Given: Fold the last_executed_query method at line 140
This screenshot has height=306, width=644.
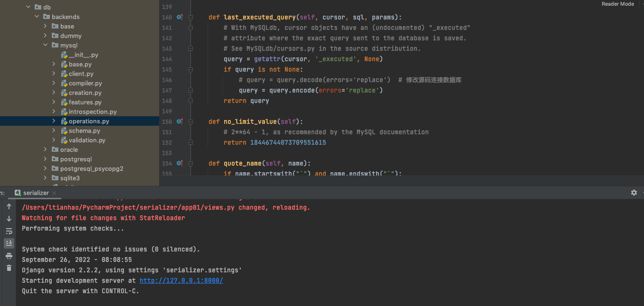Looking at the screenshot, I should [x=190, y=17].
